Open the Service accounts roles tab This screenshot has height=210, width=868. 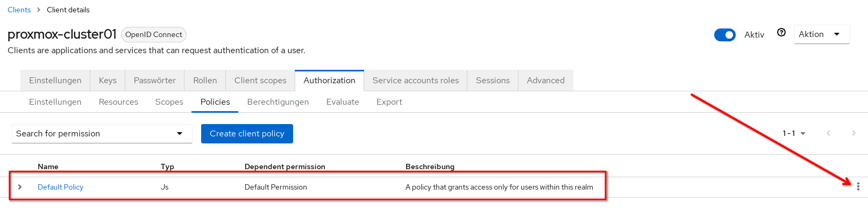click(x=416, y=81)
